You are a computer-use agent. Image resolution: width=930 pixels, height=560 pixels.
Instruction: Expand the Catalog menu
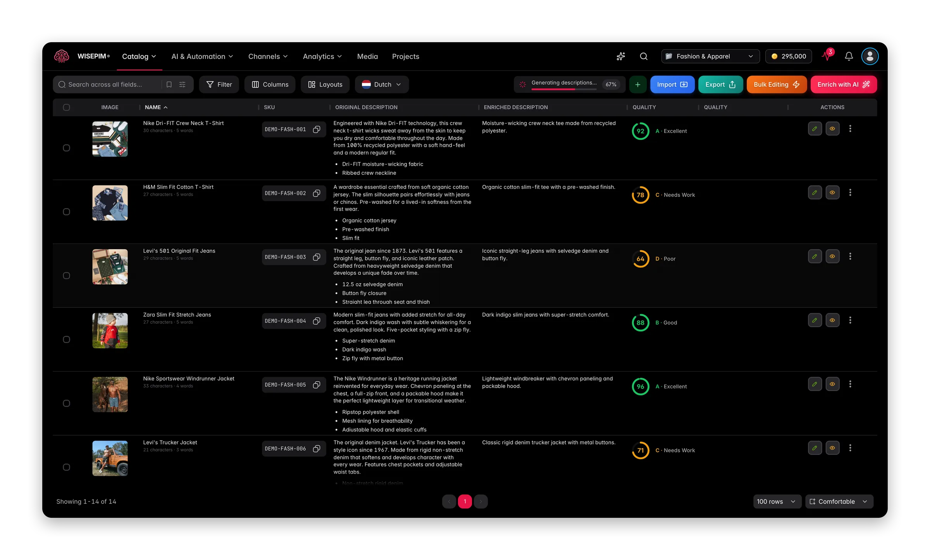tap(139, 57)
